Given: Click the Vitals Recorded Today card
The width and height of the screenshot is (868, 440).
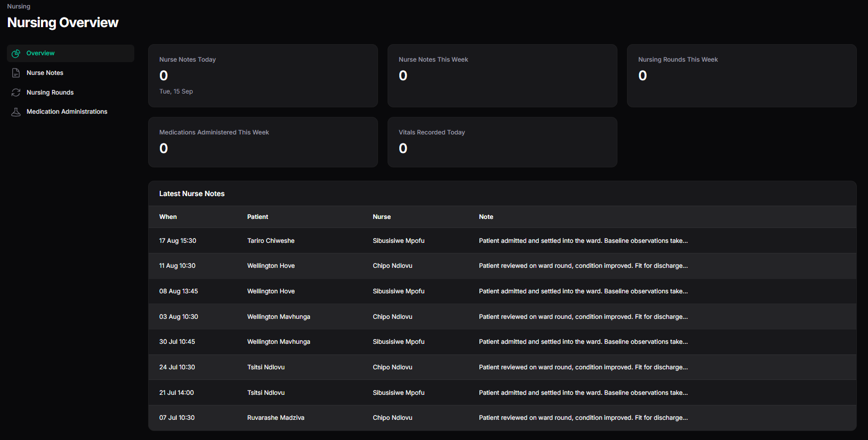Looking at the screenshot, I should coord(502,142).
